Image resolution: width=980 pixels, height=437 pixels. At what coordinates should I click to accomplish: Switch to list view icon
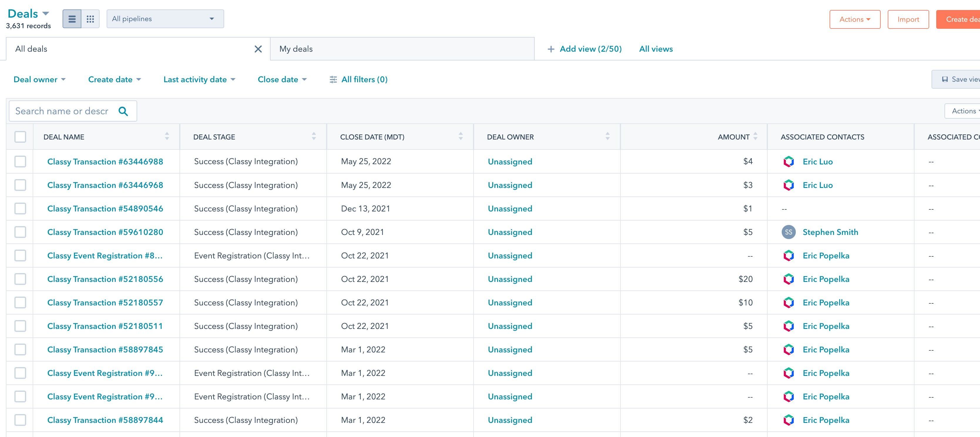(72, 19)
